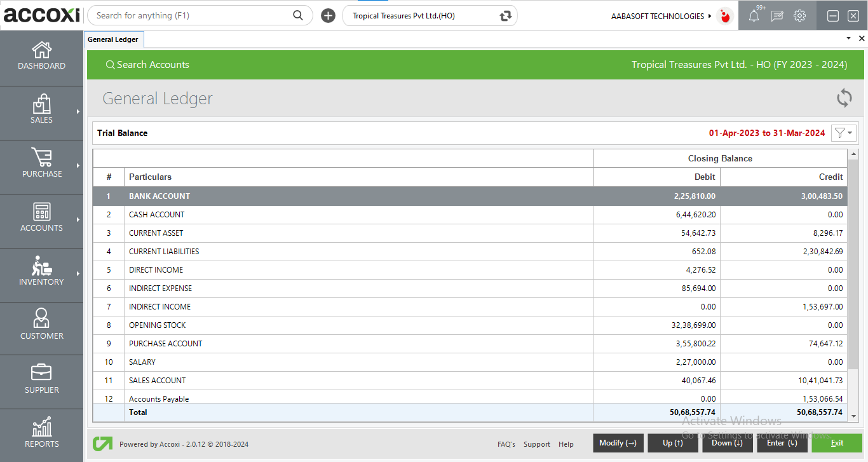The width and height of the screenshot is (868, 462).
Task: Refresh the General Ledger with the sync icon
Action: coord(844,98)
